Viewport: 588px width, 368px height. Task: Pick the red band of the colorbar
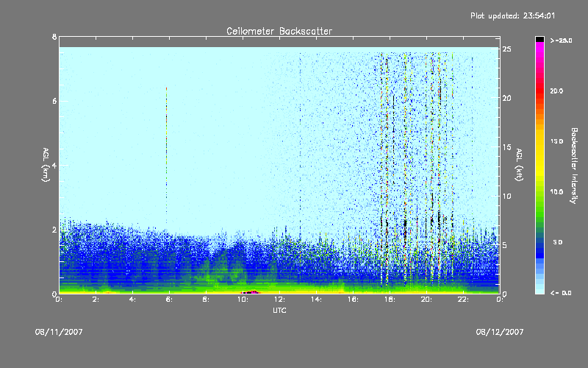click(x=539, y=91)
